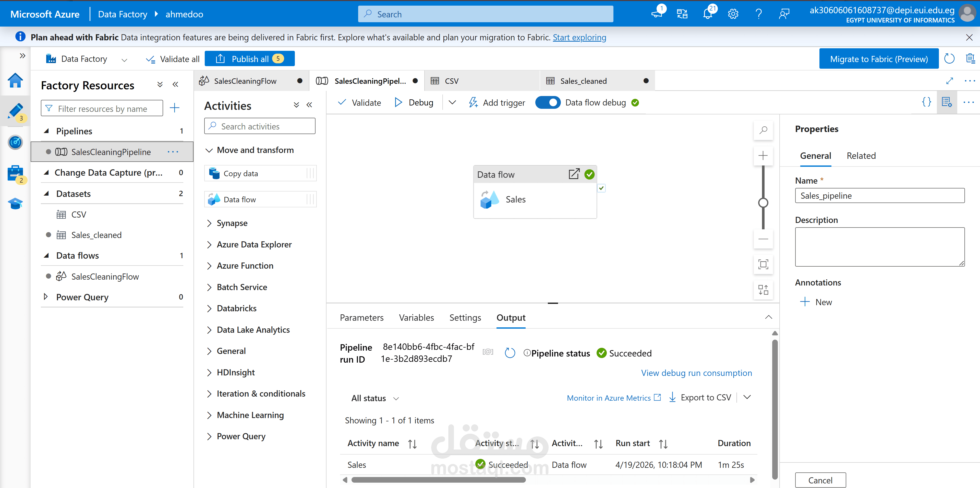Open the Learning center graduation cap icon
The width and height of the screenshot is (980, 488).
click(x=15, y=204)
